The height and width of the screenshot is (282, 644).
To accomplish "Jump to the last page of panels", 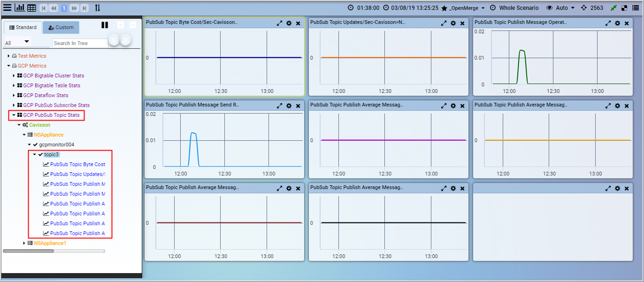I will point(84,8).
